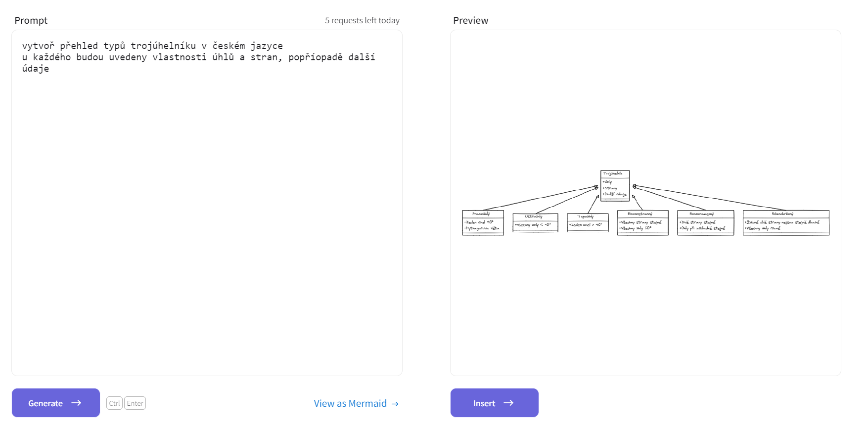Viewport: 868px width, 427px height.
Task: Click the inheritance arrow from Různostranný box
Action: tap(707, 198)
